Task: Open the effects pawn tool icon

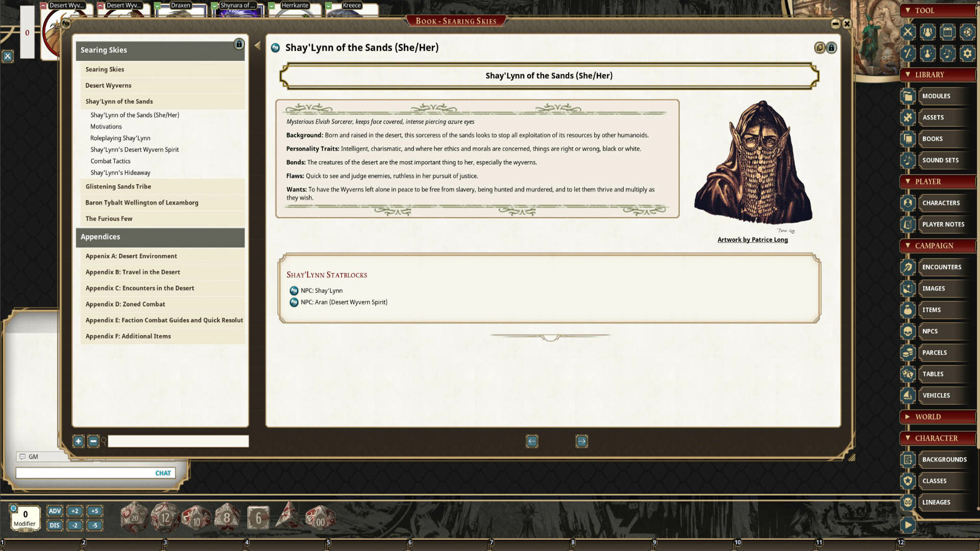Action: pyautogui.click(x=927, y=53)
